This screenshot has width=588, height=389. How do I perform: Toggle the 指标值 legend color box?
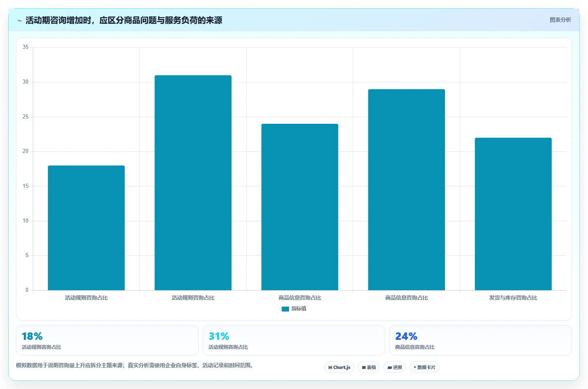click(285, 309)
